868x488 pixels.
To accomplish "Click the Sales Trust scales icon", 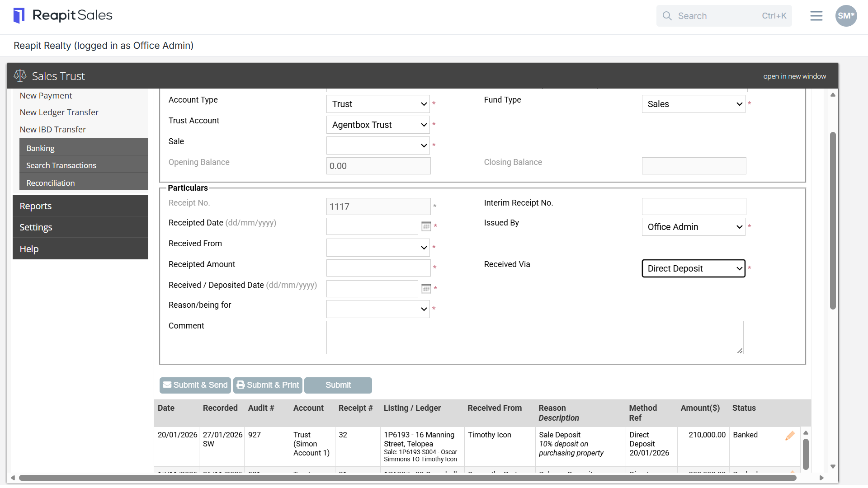I will tap(20, 75).
